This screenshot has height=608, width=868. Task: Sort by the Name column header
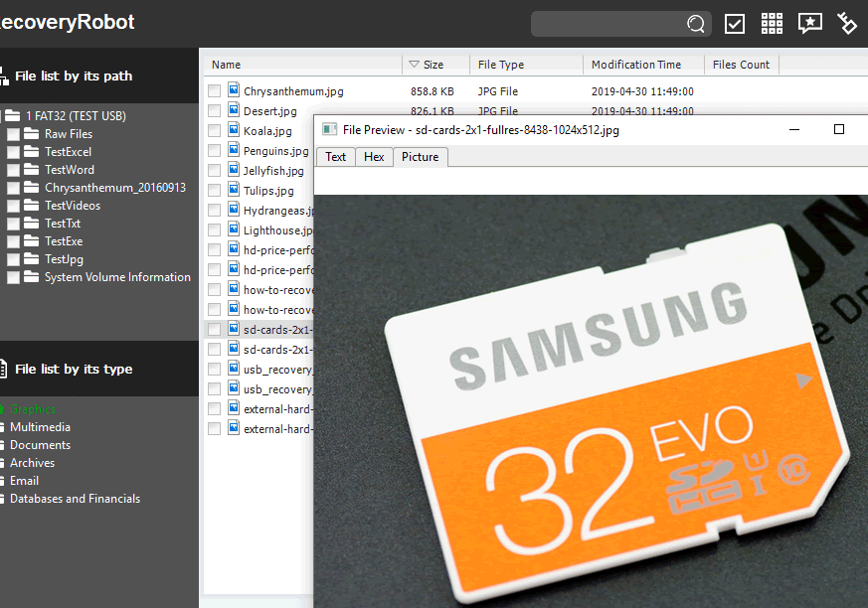pyautogui.click(x=303, y=65)
